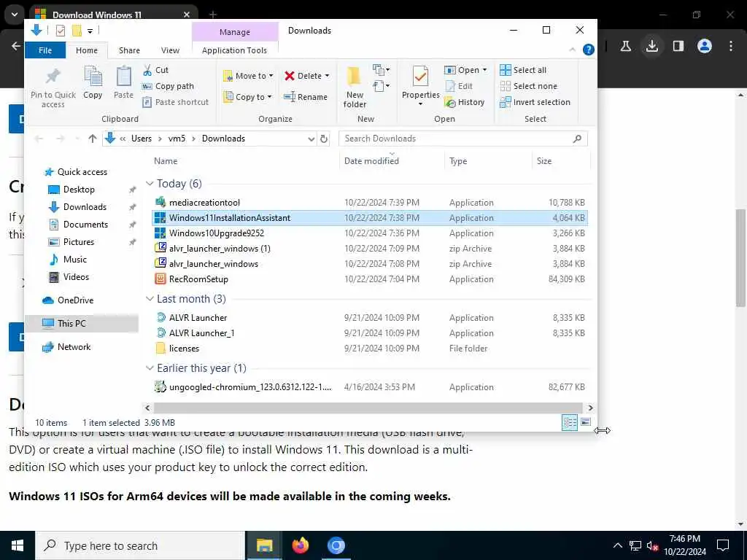Open Delete dropdown arrow
Screen dimensions: 747x560
click(328, 76)
